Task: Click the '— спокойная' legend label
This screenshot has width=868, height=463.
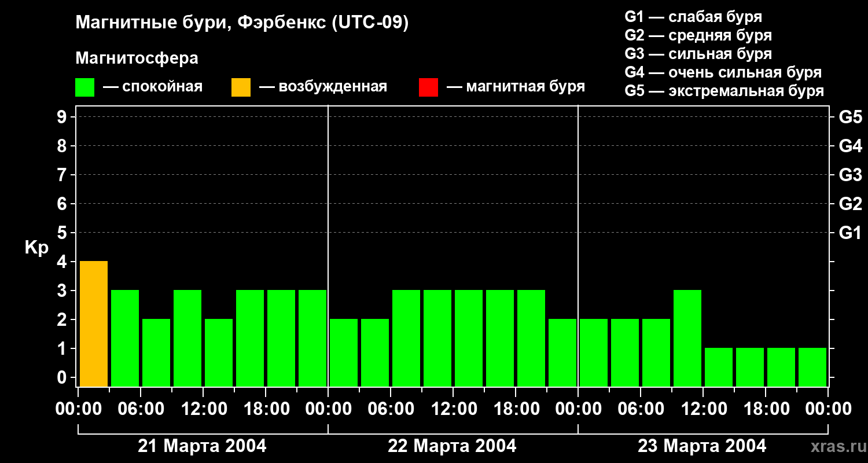Action: pyautogui.click(x=153, y=87)
